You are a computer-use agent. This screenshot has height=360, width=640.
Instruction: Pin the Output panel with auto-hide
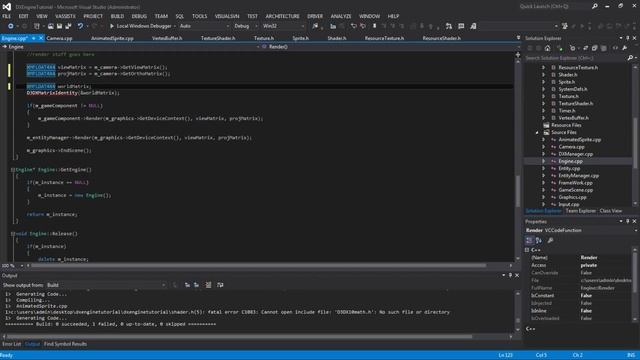click(x=510, y=276)
